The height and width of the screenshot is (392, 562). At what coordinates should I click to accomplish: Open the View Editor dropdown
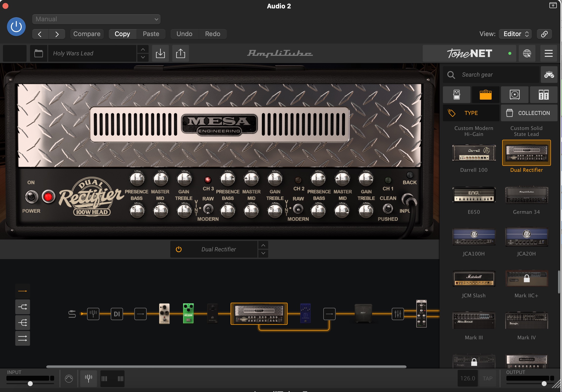[x=515, y=34]
